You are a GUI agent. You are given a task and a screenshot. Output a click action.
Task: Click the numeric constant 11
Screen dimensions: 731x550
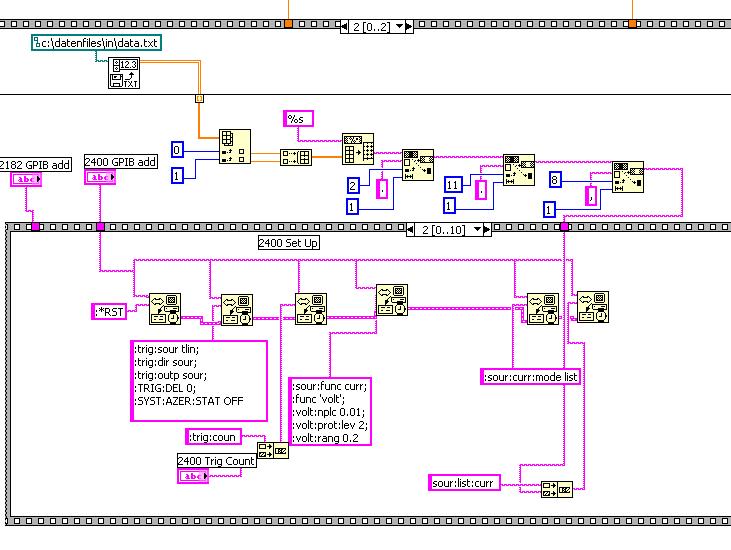(453, 185)
